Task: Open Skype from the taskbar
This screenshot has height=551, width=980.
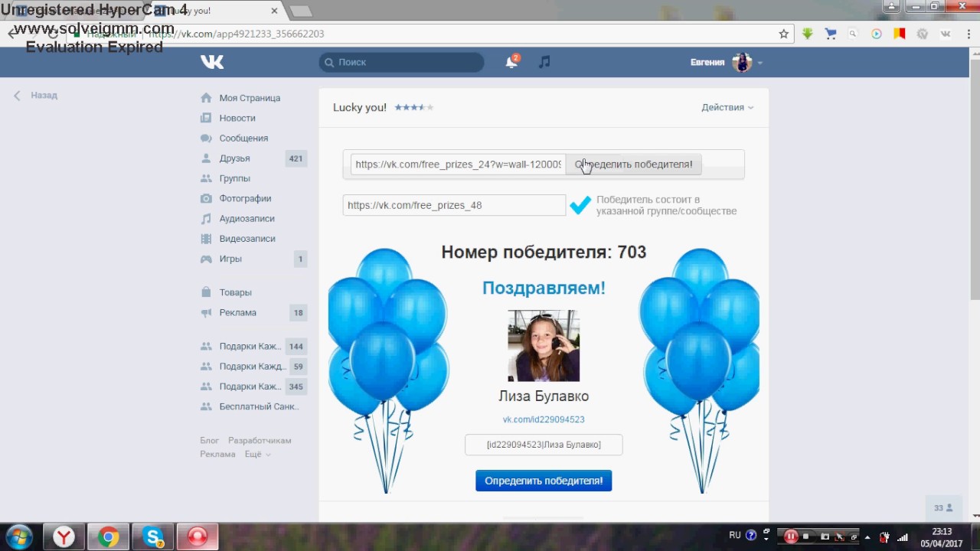Action: 152,537
